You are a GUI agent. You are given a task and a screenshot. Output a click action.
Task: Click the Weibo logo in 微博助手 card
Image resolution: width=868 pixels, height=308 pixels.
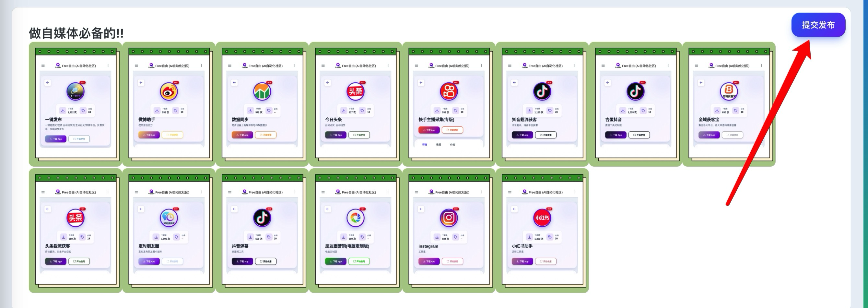click(169, 91)
